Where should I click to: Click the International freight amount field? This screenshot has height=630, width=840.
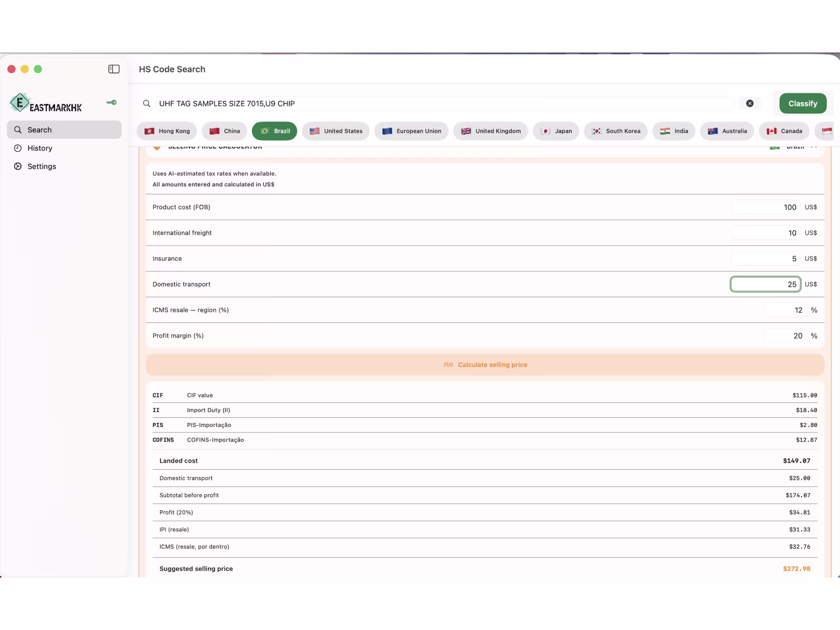765,233
